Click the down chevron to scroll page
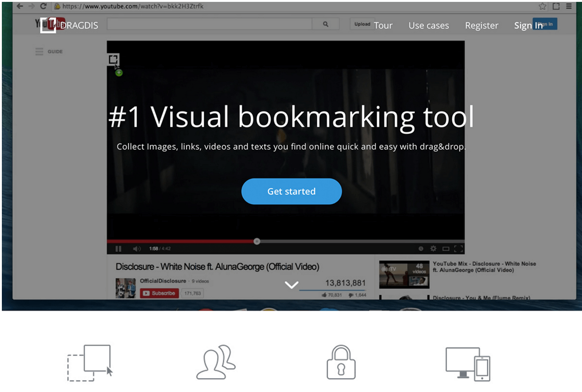The width and height of the screenshot is (582, 392). (291, 285)
